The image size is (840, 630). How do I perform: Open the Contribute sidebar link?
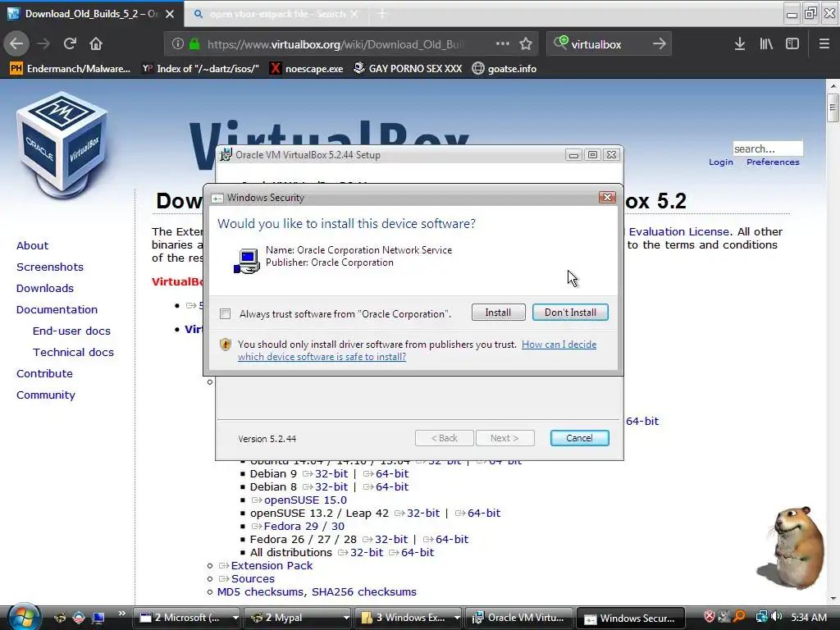(x=44, y=373)
